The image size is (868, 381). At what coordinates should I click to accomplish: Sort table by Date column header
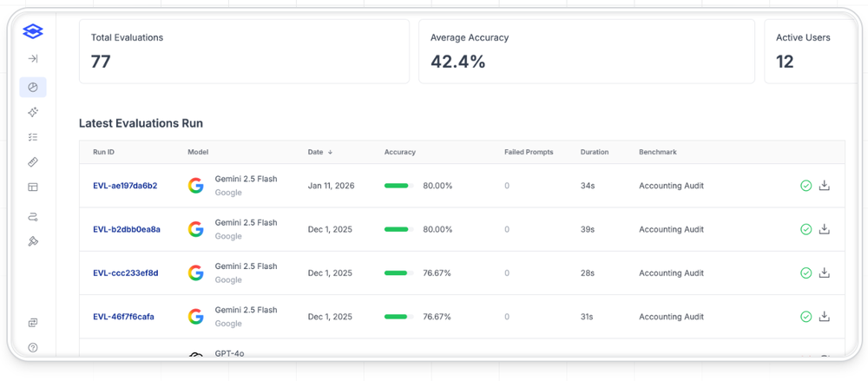pyautogui.click(x=320, y=152)
